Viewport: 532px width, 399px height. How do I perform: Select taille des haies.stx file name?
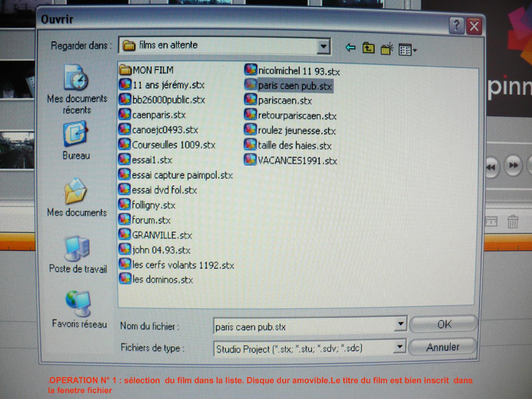[x=294, y=146]
